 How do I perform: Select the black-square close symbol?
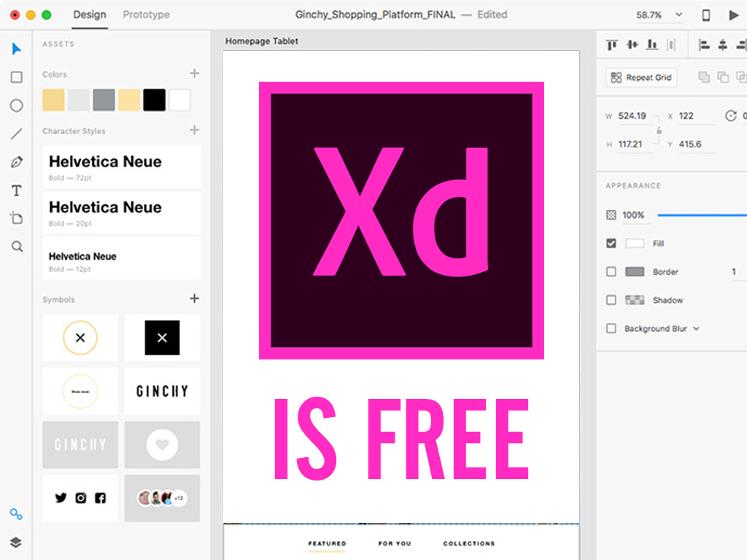pos(162,338)
